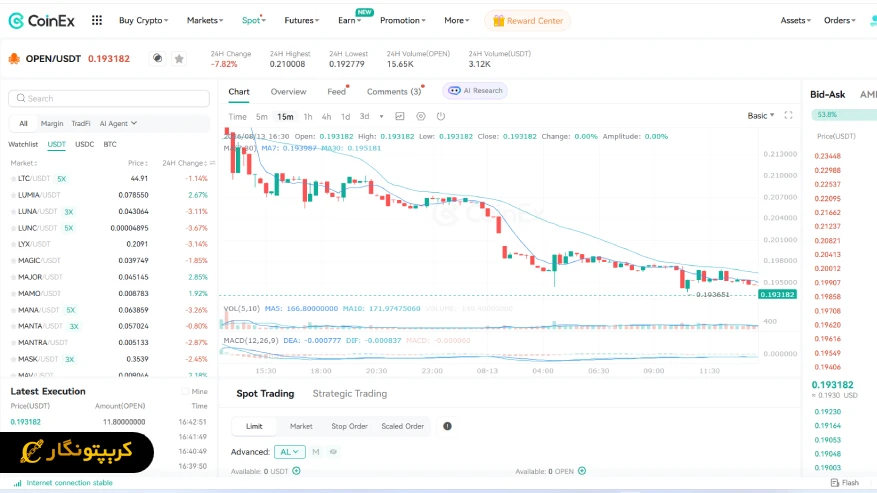Select the M advanced option
The height and width of the screenshot is (493, 877).
coord(316,452)
